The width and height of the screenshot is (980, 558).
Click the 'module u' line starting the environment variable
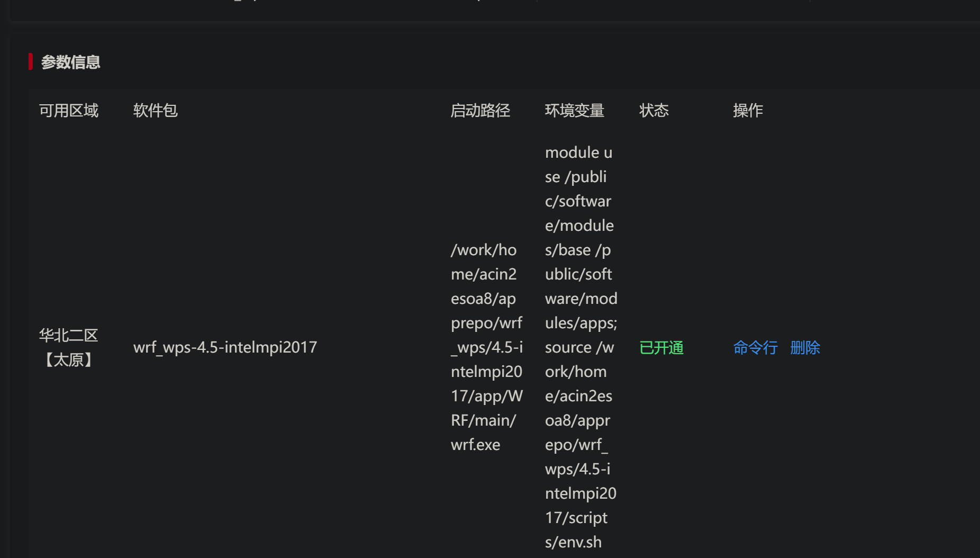point(578,152)
